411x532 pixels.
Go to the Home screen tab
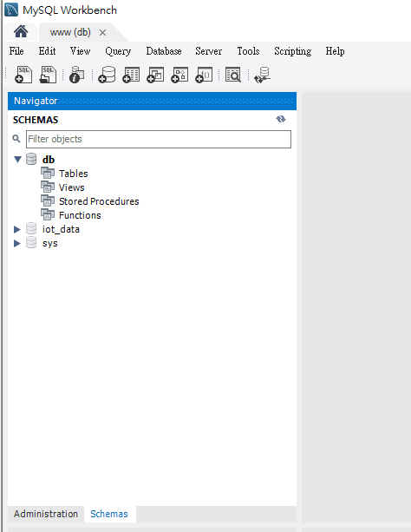tap(21, 32)
